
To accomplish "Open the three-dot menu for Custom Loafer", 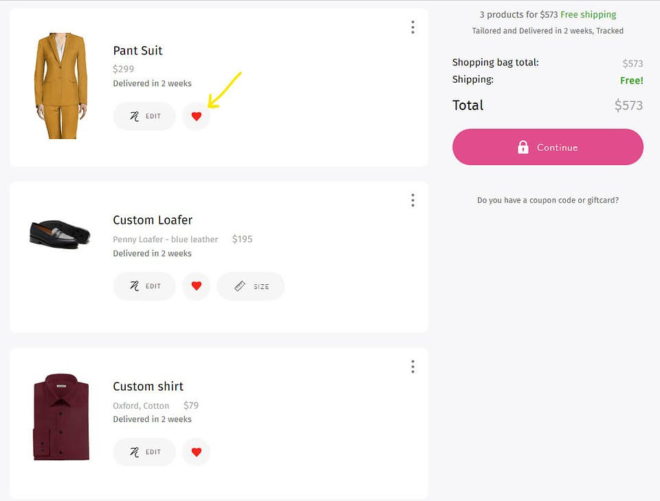I will tap(412, 201).
